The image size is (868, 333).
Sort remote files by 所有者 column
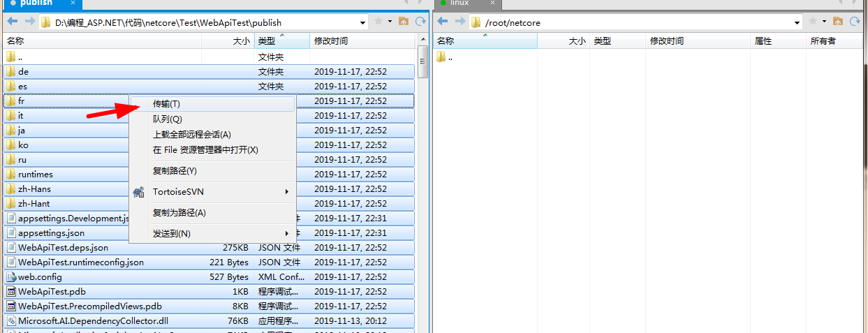click(823, 41)
